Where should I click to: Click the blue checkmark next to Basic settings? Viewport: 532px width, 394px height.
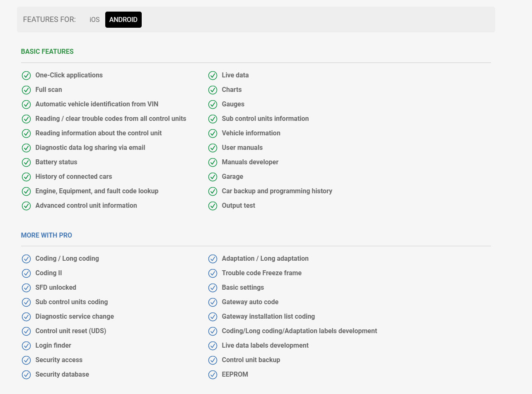[213, 288]
